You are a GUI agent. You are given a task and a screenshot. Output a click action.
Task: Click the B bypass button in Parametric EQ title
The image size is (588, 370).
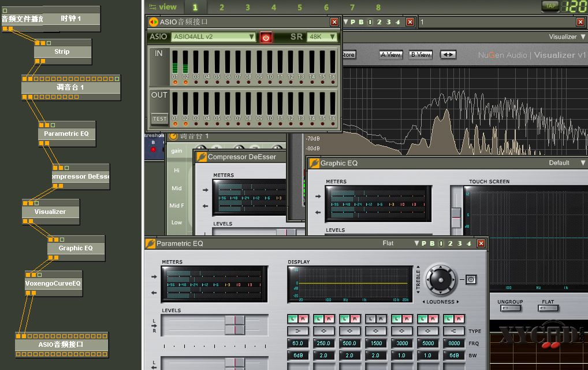tap(433, 243)
